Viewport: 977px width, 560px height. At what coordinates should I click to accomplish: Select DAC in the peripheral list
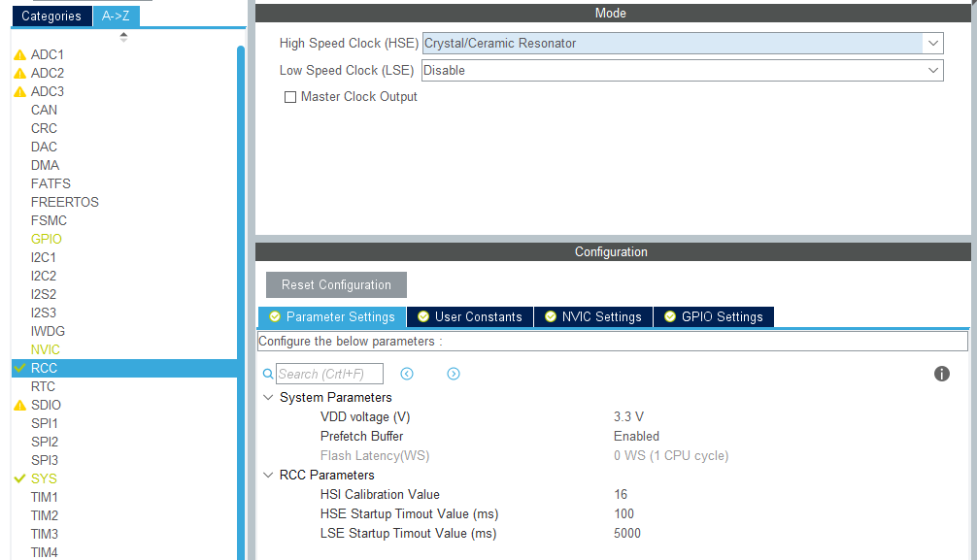[x=45, y=147]
